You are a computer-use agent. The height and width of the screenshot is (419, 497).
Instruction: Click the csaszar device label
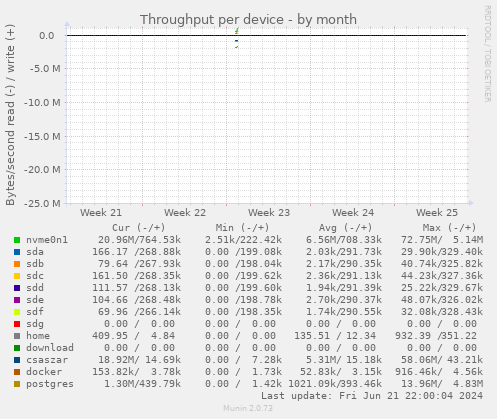pos(47,360)
